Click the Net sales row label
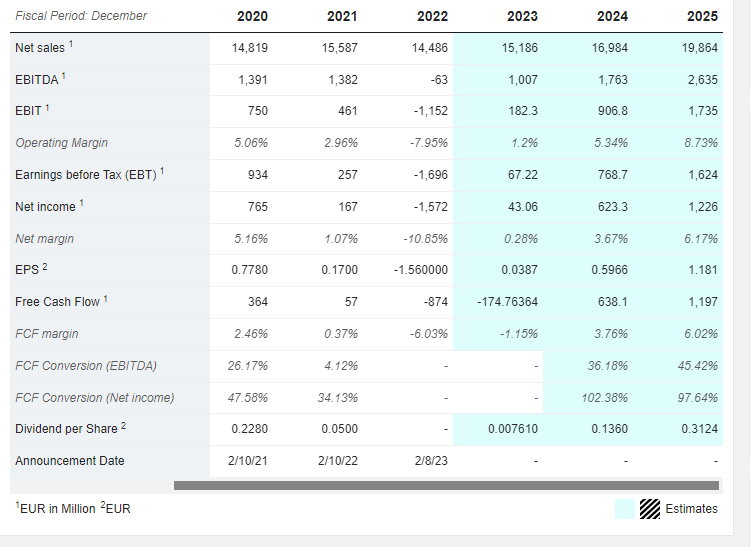Image resolution: width=750 pixels, height=547 pixels. click(x=40, y=48)
